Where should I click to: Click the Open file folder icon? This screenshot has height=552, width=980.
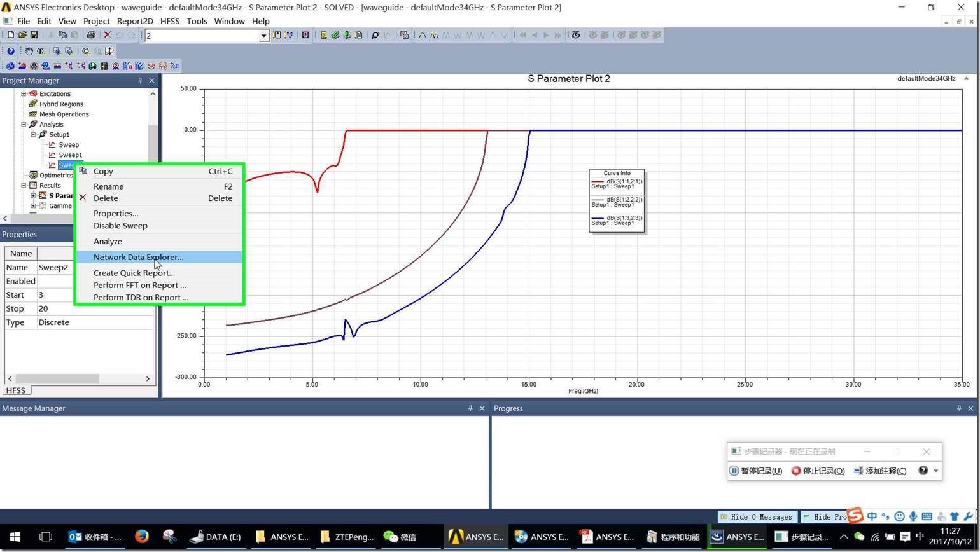click(22, 35)
